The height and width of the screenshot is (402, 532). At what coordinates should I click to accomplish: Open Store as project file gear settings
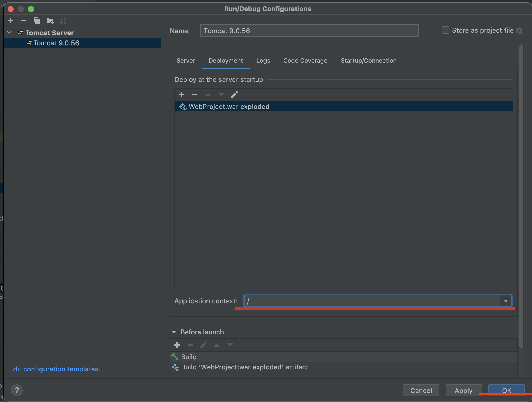coord(520,31)
